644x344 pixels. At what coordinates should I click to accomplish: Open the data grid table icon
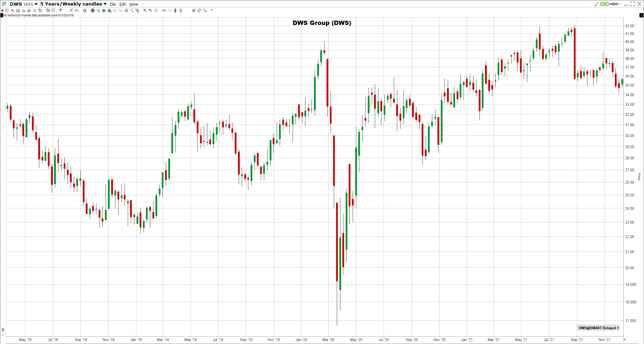pyautogui.click(x=18, y=10)
